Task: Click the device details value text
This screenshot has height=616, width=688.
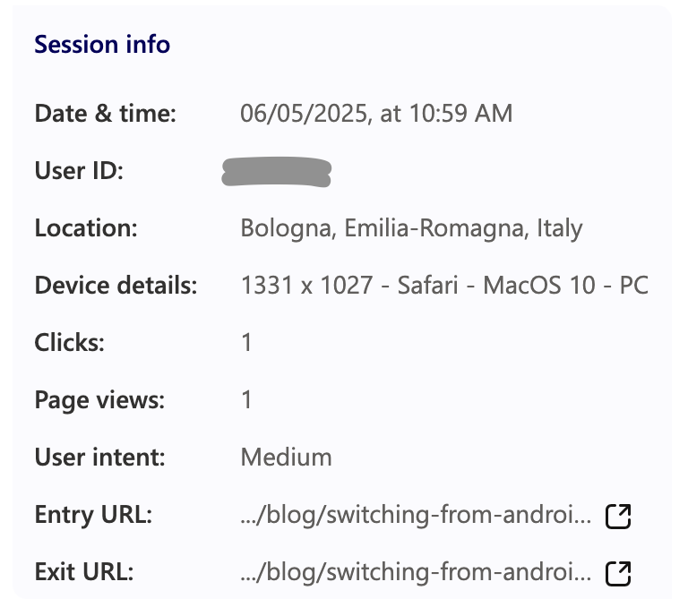Action: (x=444, y=286)
